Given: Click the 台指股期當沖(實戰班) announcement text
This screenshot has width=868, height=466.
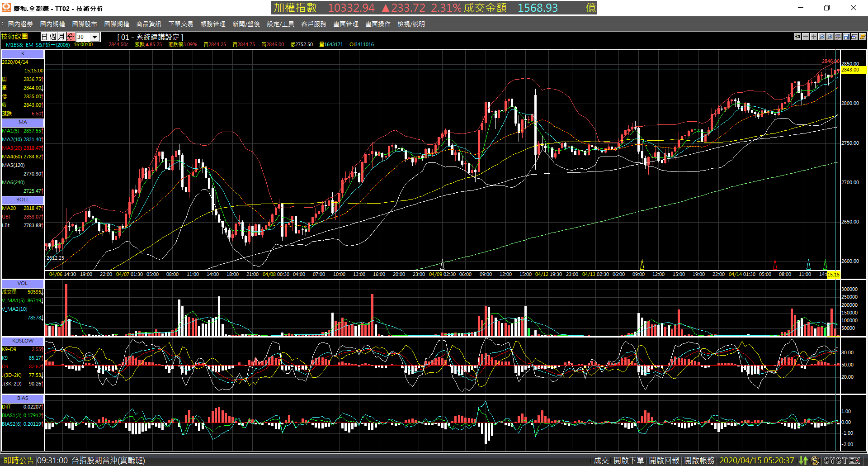Looking at the screenshot, I should coord(108,461).
